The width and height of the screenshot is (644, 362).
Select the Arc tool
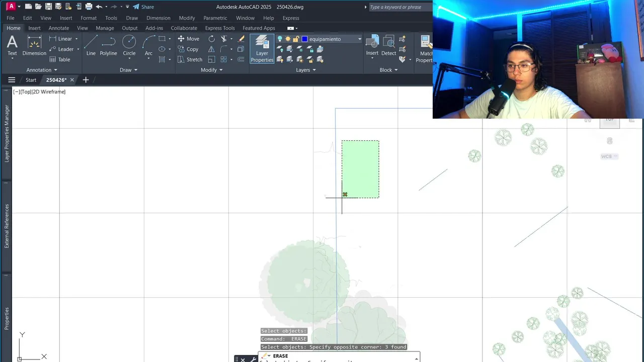click(x=148, y=45)
